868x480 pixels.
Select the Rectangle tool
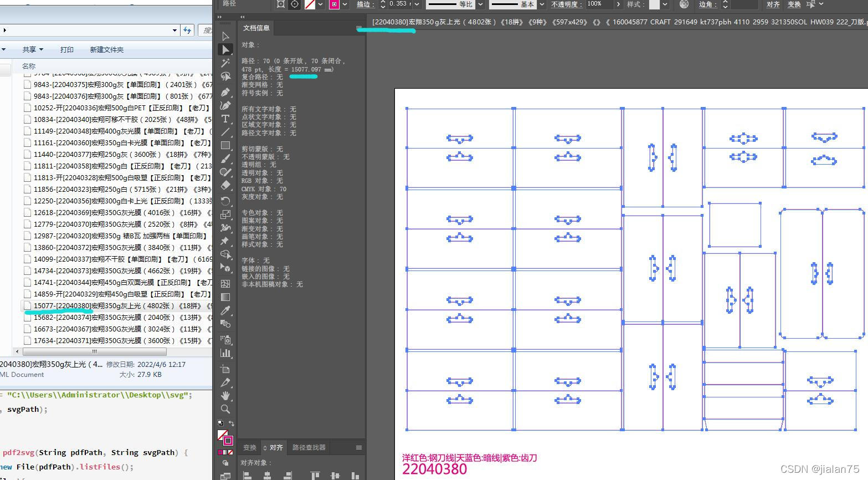(x=225, y=145)
